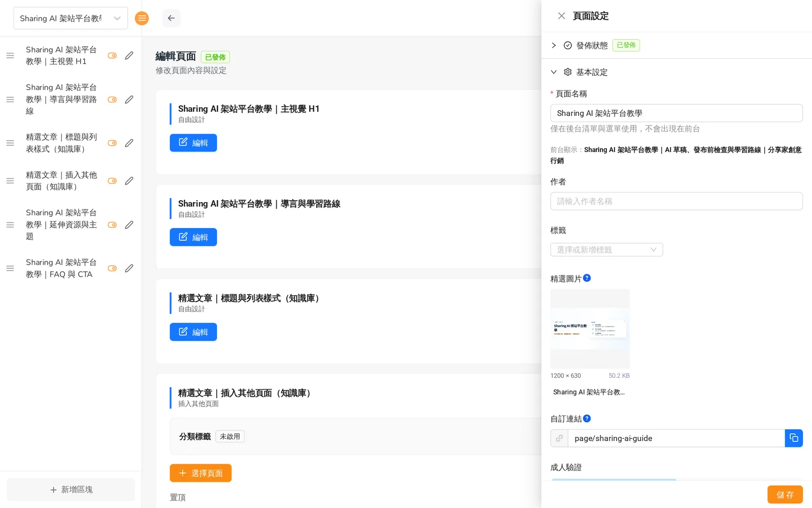Edit pencil for 導言與學習路線 sidebar block
Viewport: 812px width, 508px height.
click(x=129, y=100)
